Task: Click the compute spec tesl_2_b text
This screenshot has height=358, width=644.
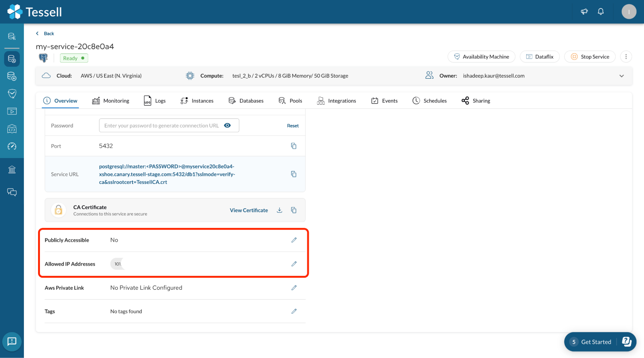Action: pyautogui.click(x=290, y=76)
